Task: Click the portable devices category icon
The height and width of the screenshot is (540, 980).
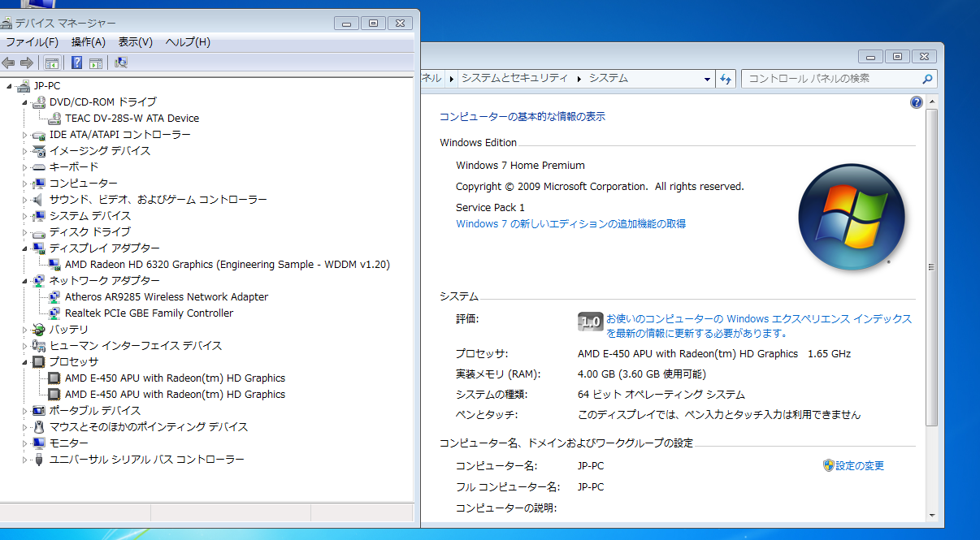Action: click(38, 411)
